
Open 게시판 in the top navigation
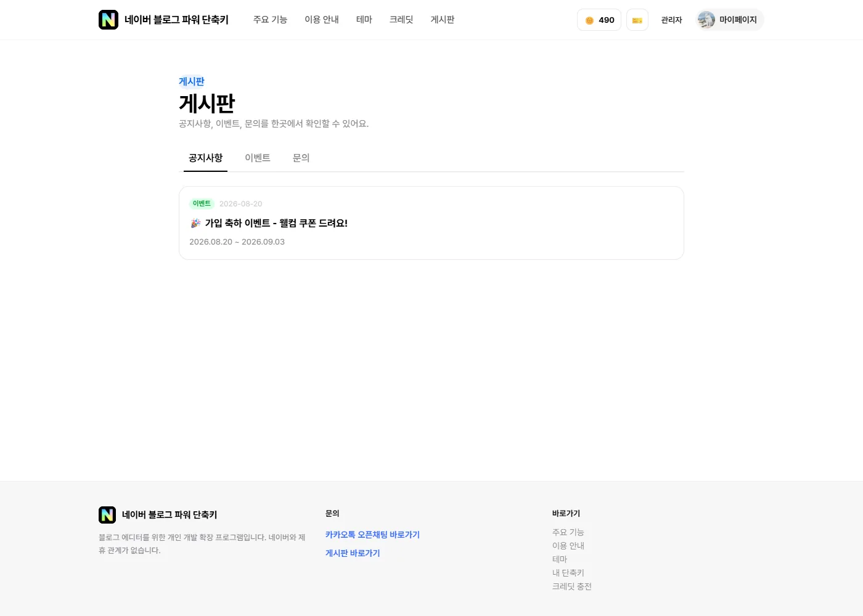point(443,20)
